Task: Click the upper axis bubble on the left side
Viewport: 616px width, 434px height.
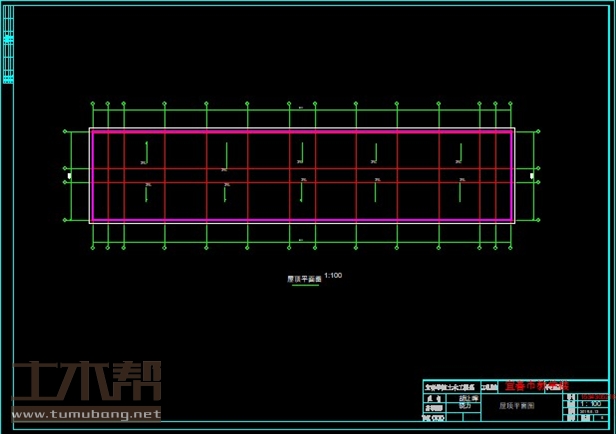Action: click(x=66, y=131)
